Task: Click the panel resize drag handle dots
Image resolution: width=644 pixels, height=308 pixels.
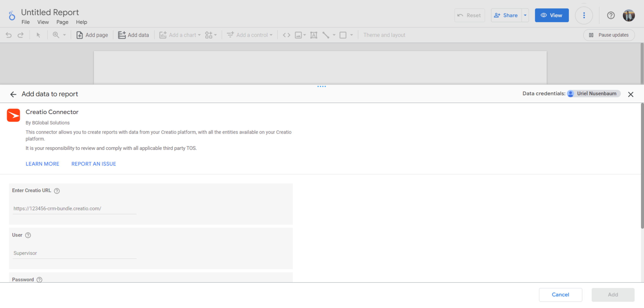Action: tap(321, 87)
